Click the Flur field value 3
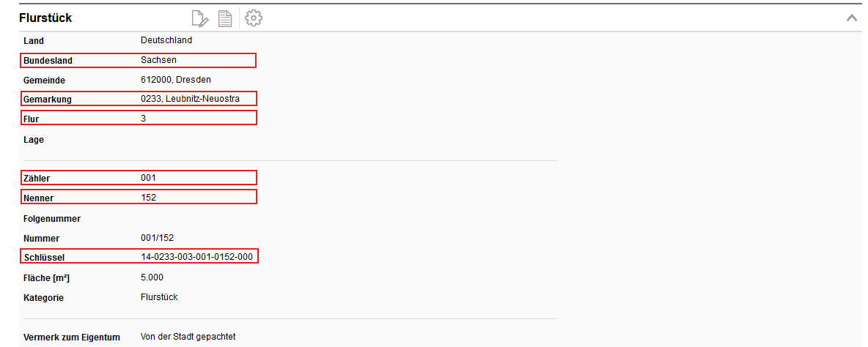Viewport: 868px width, 347px height. point(144,118)
